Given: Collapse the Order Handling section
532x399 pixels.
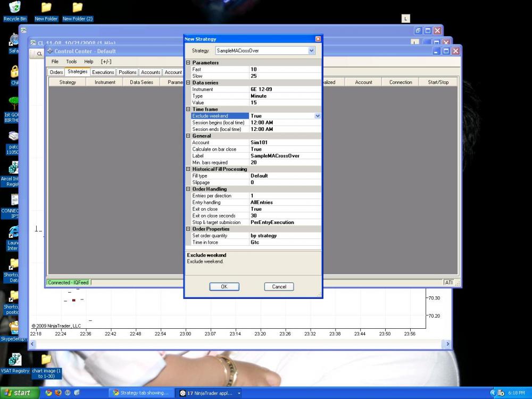Looking at the screenshot, I should (x=188, y=189).
